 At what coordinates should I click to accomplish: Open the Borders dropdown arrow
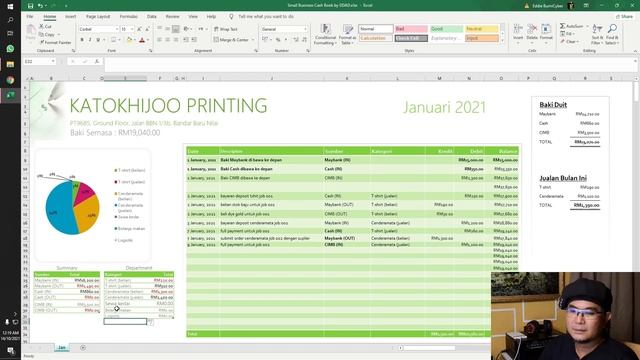pos(119,40)
